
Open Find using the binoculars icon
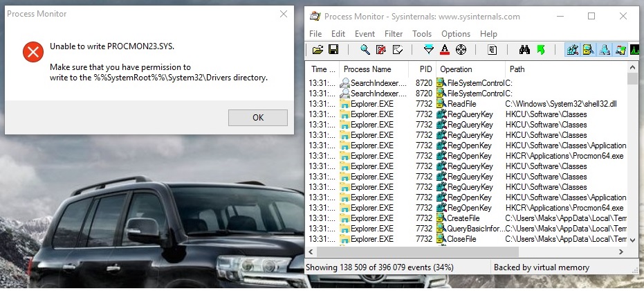coord(524,50)
